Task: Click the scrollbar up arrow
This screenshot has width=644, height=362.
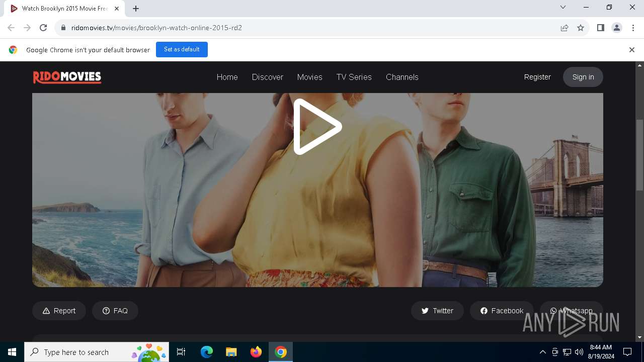Action: click(x=639, y=65)
